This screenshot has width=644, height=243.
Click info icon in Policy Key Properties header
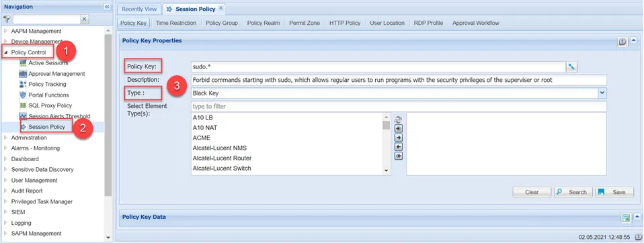(x=623, y=42)
